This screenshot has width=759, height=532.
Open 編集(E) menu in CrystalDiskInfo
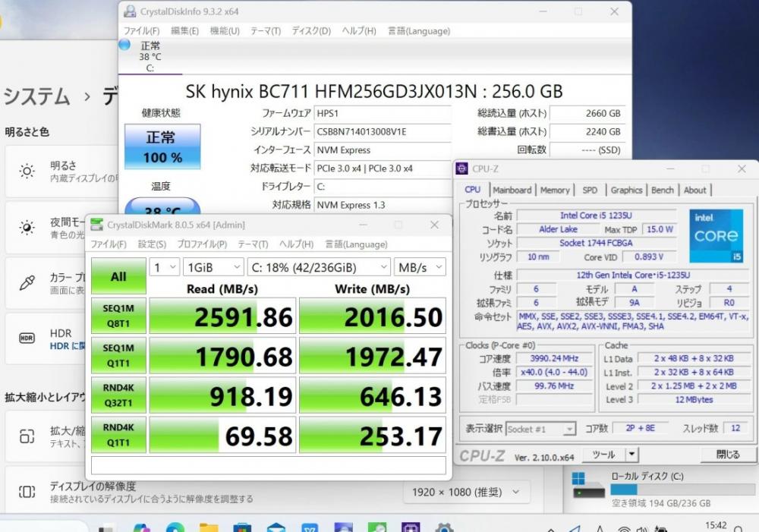[184, 31]
